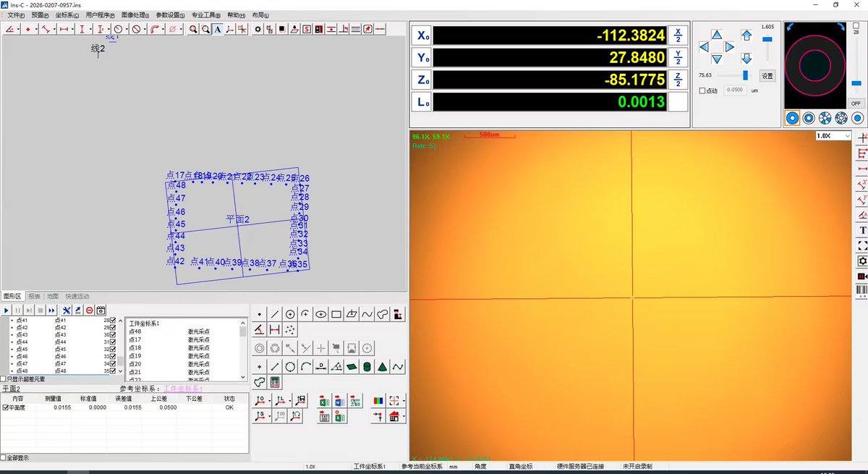Open the 工件坐标系1 reference link
868x474 pixels.
(x=183, y=389)
